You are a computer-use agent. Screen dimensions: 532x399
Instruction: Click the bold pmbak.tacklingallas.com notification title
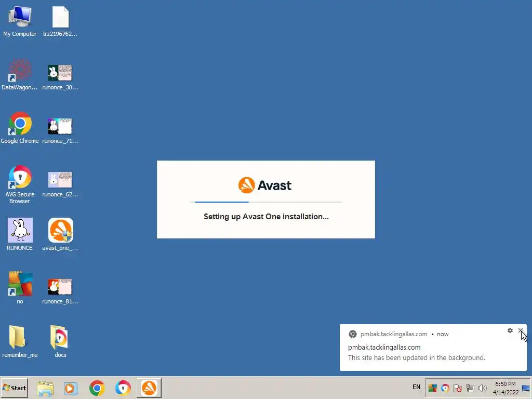(384, 348)
